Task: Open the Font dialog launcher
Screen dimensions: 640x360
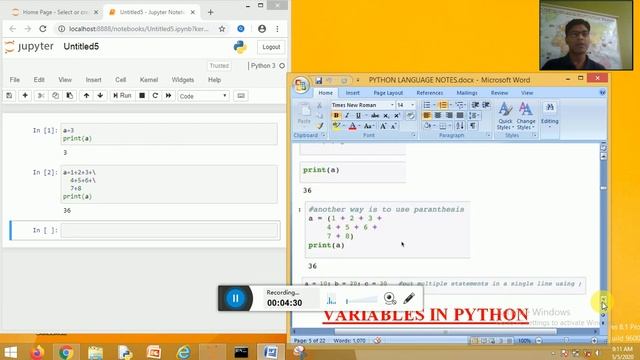Action: (x=413, y=135)
